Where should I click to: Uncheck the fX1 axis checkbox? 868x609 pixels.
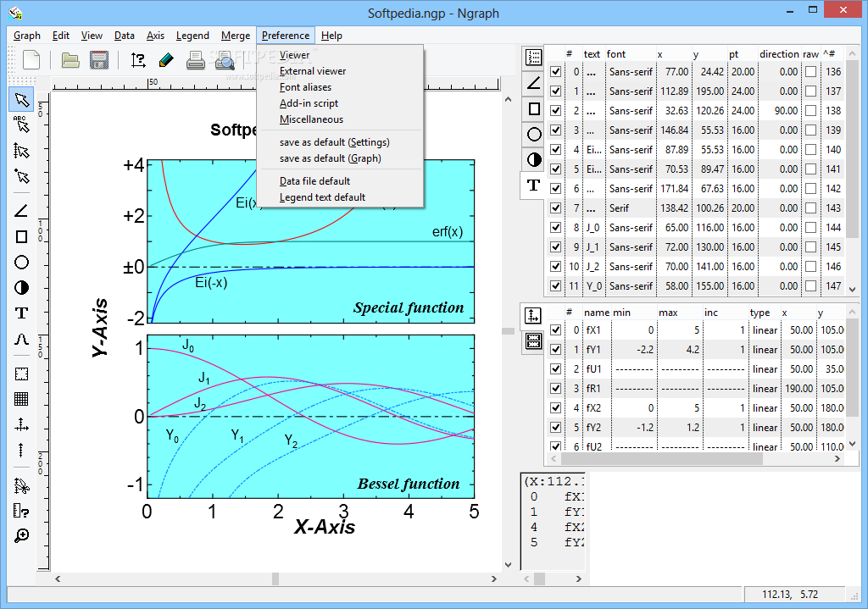click(x=556, y=330)
